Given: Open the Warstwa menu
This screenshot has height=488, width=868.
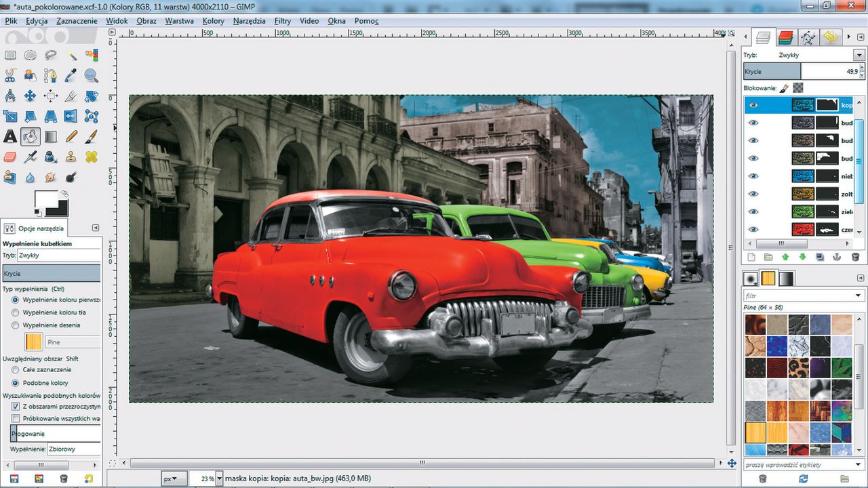Looking at the screenshot, I should pyautogui.click(x=179, y=21).
